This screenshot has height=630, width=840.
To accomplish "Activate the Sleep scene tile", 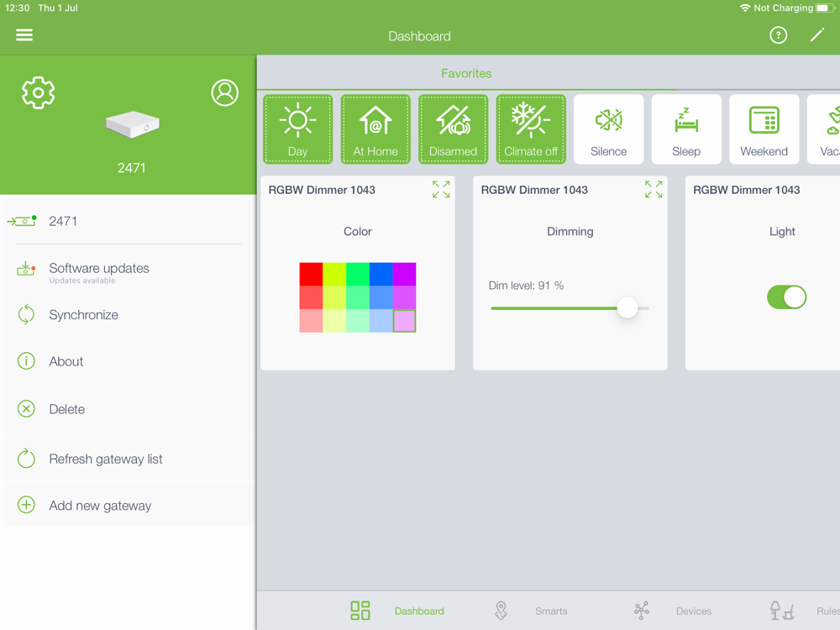I will 686,129.
